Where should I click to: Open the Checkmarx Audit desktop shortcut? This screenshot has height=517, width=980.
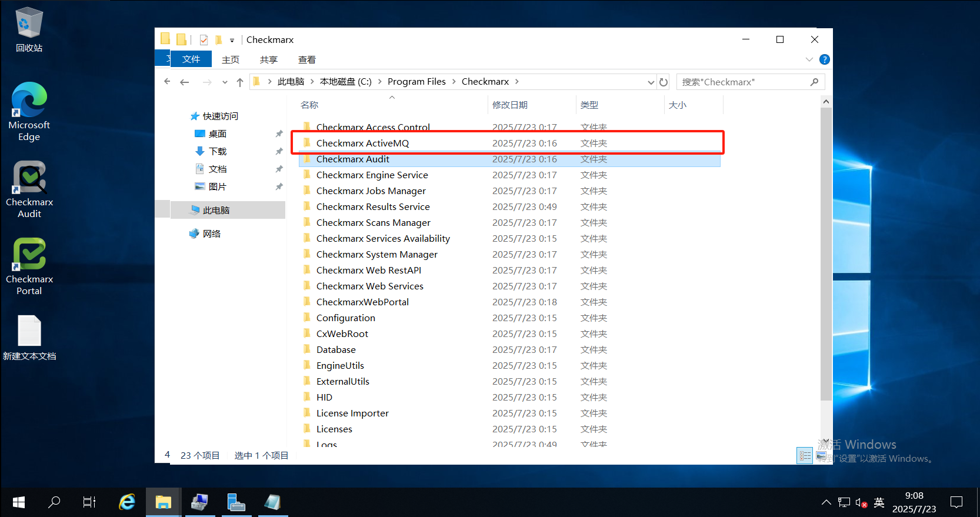click(x=29, y=189)
